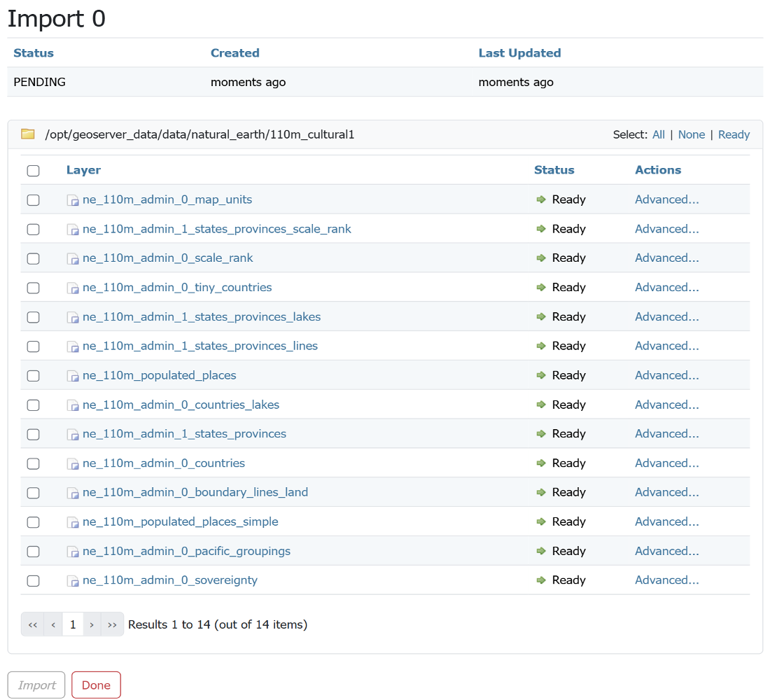The height and width of the screenshot is (700, 770).
Task: Select checkbox for ne_110m_admin_0_scale_rank
Action: click(34, 258)
